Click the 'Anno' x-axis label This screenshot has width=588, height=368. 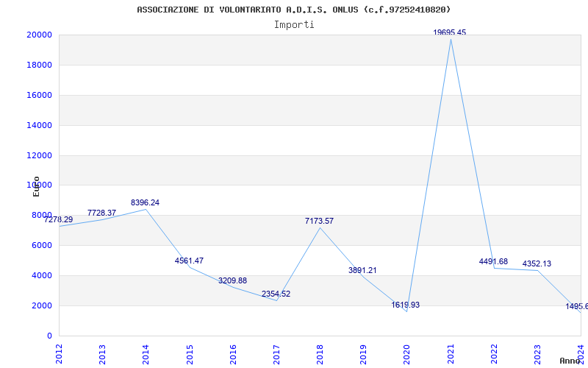[570, 361]
